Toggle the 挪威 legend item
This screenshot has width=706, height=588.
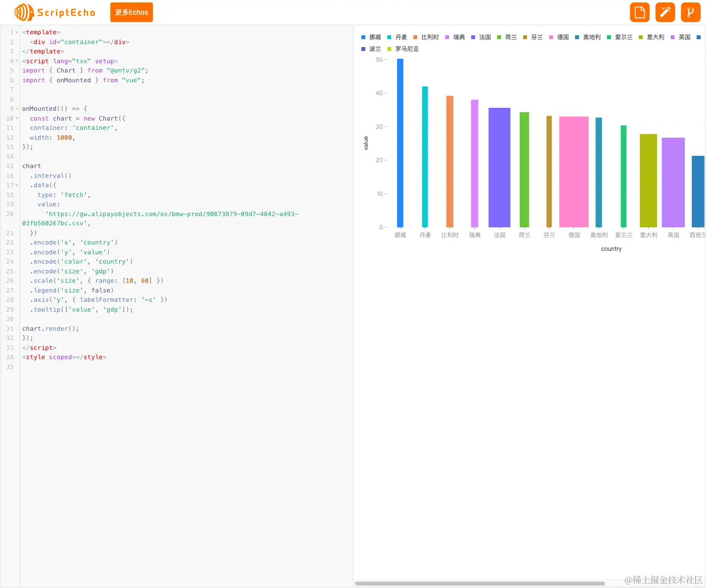click(371, 37)
